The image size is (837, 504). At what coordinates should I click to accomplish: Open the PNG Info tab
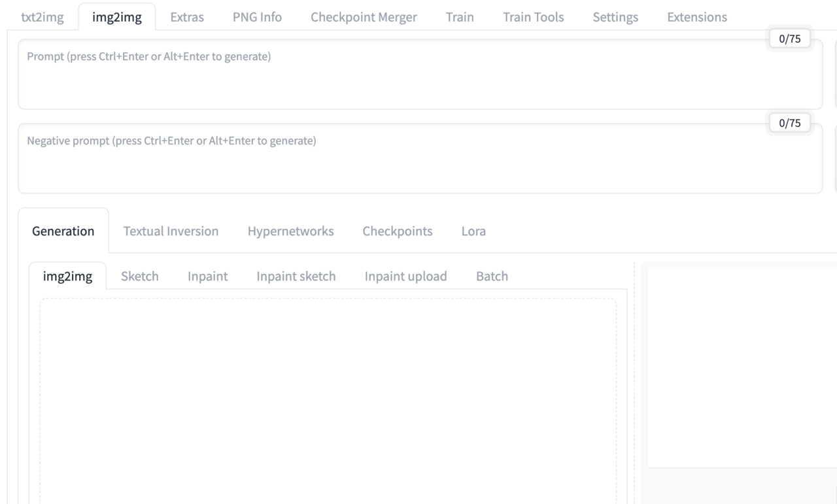(257, 17)
